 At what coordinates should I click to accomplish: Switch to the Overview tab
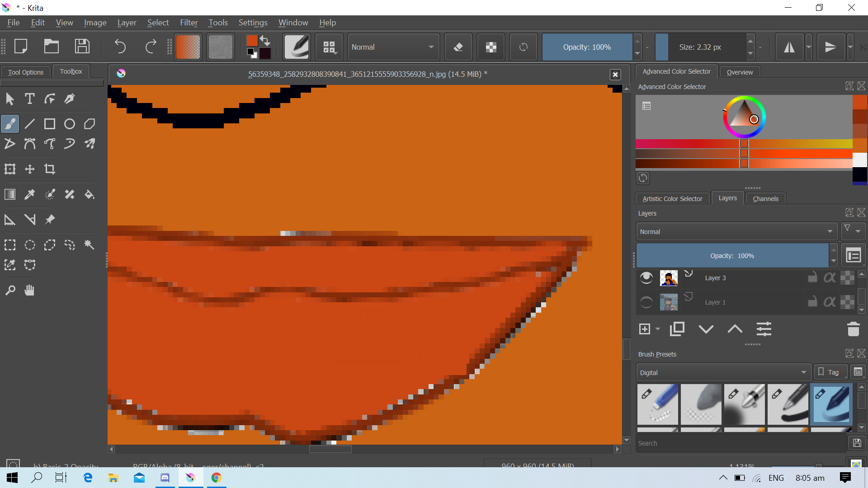(x=740, y=72)
